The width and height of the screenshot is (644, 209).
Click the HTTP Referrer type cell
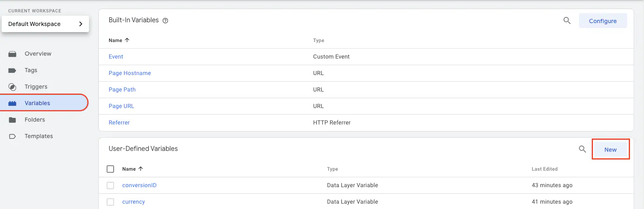click(x=332, y=122)
